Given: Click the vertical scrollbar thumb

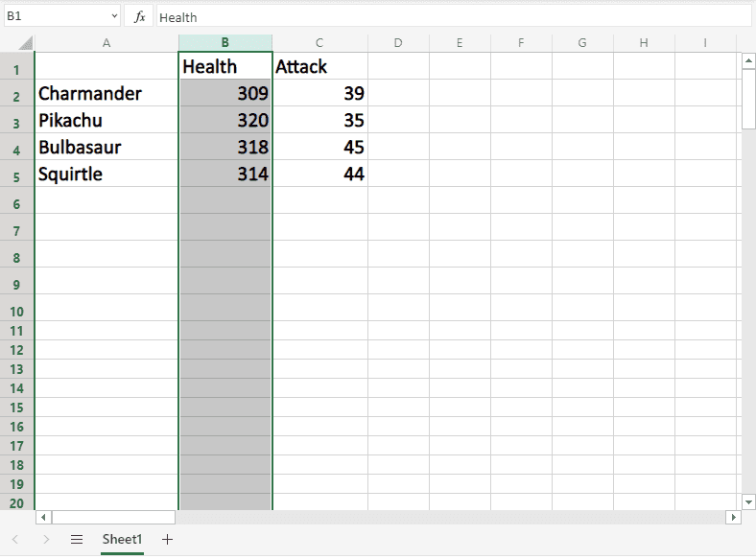Looking at the screenshot, I should [748, 98].
